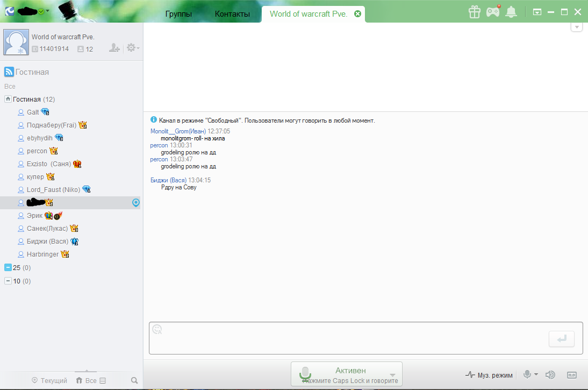Viewport: 588px width, 390px height.
Task: Toggle Муз. режим music mode
Action: pyautogui.click(x=489, y=375)
